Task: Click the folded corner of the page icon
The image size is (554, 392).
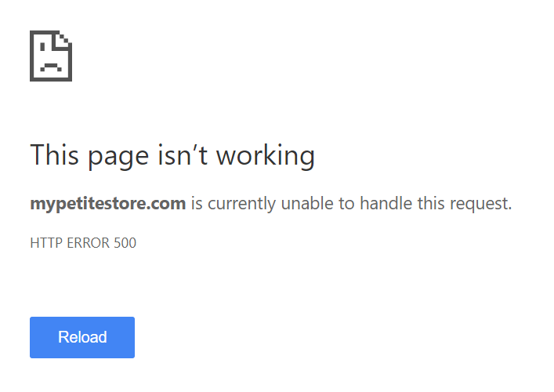Action: coord(62,39)
